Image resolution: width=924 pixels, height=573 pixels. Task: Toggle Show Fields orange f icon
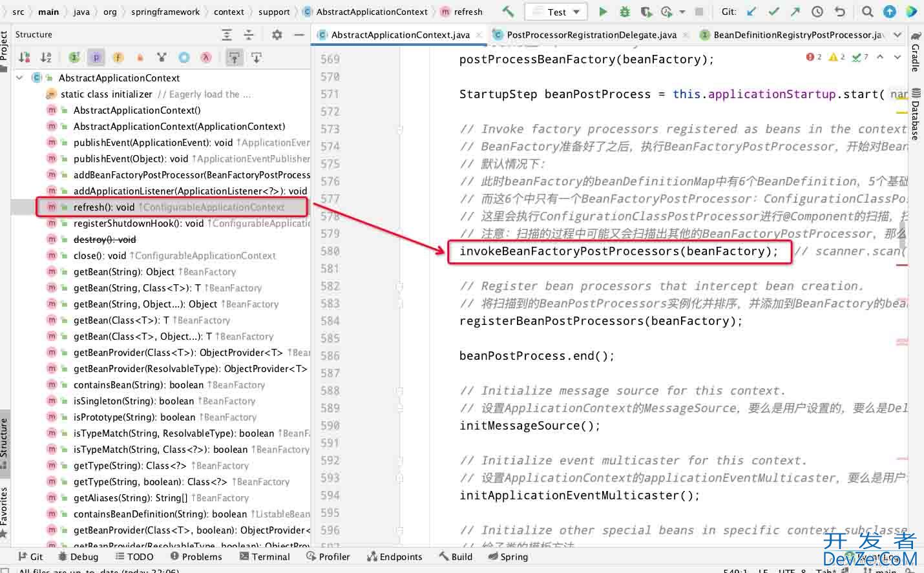(x=118, y=57)
